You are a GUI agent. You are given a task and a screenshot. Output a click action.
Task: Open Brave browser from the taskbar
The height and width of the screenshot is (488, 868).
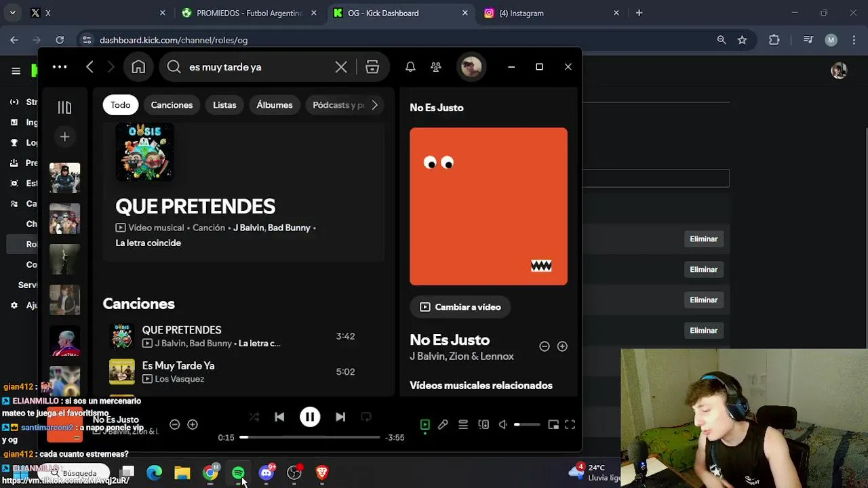[322, 472]
